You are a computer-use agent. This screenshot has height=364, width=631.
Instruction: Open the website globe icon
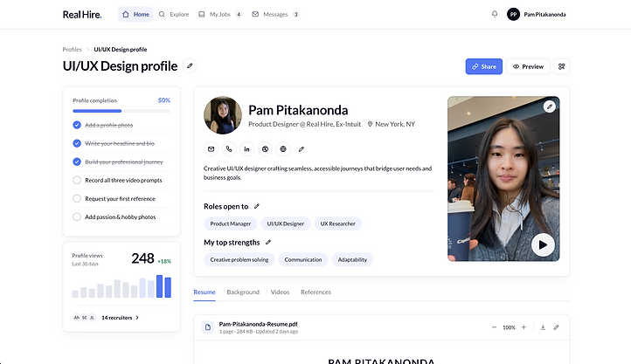point(283,149)
